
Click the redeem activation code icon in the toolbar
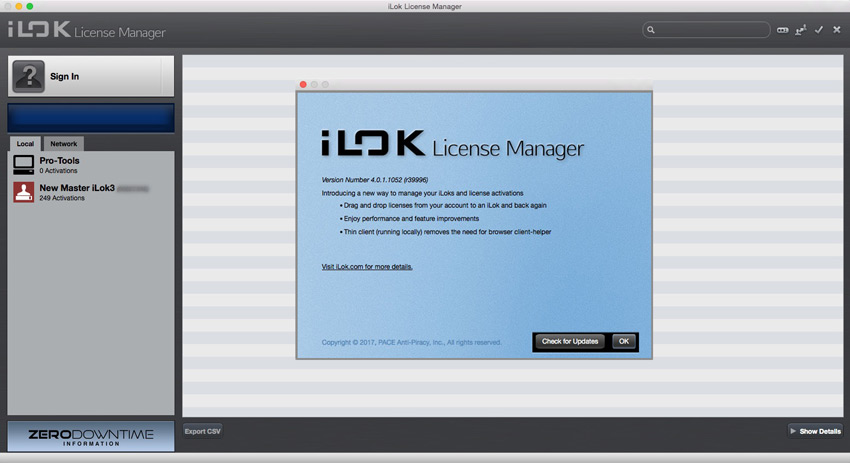click(782, 30)
